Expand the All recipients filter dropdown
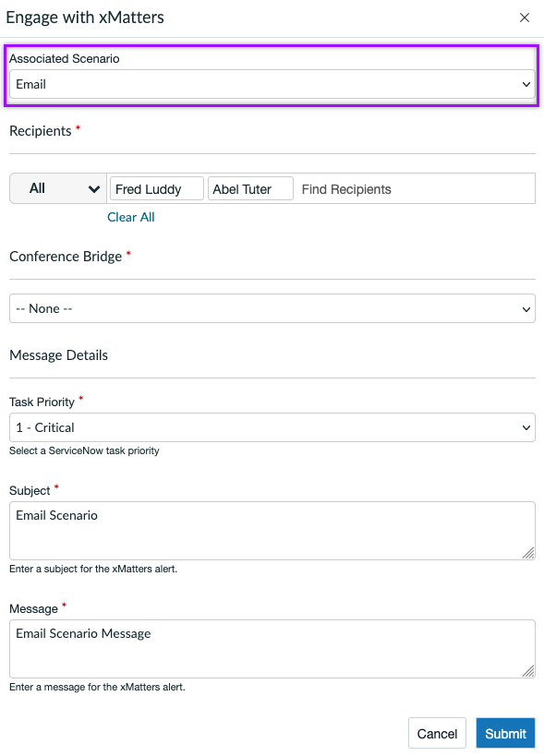 pos(58,188)
